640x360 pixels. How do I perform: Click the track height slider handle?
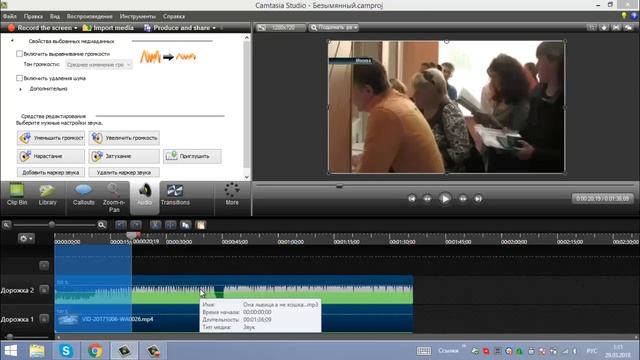click(x=10, y=337)
